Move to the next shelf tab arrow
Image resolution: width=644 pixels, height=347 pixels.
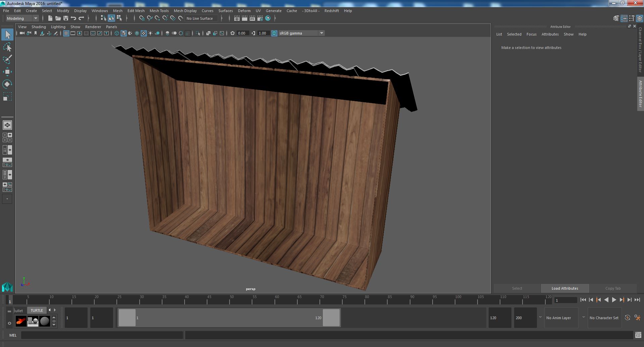pyautogui.click(x=55, y=310)
